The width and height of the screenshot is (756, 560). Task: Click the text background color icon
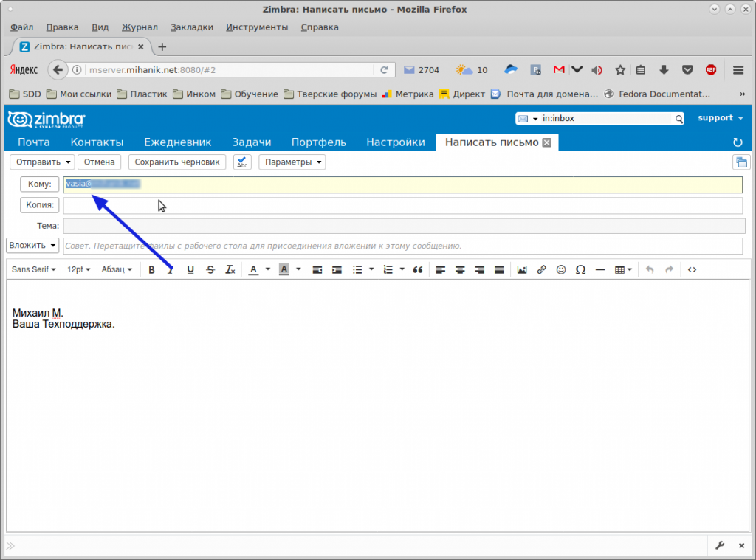[284, 270]
